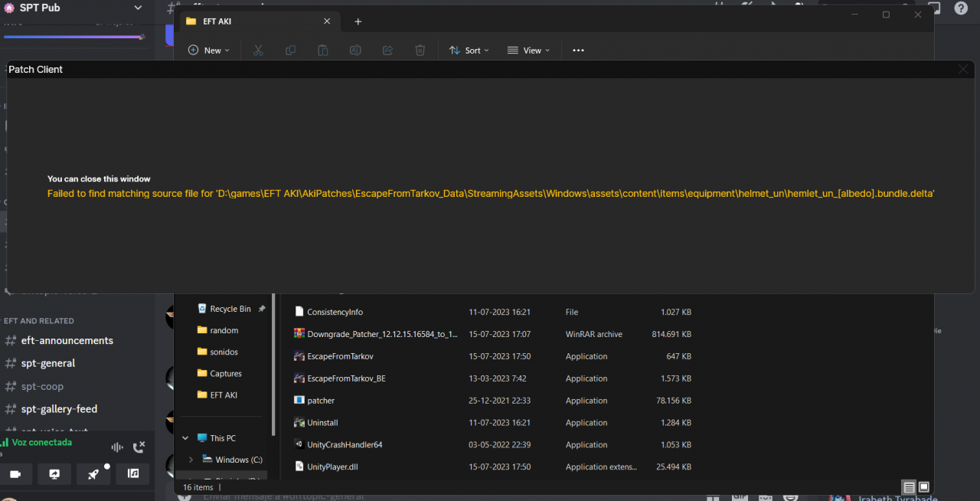
Task: Toggle Discord noise suppression waveform icon
Action: click(x=116, y=447)
